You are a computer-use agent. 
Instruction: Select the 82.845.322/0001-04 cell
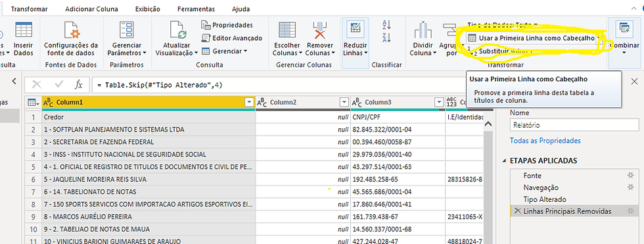[x=398, y=130]
